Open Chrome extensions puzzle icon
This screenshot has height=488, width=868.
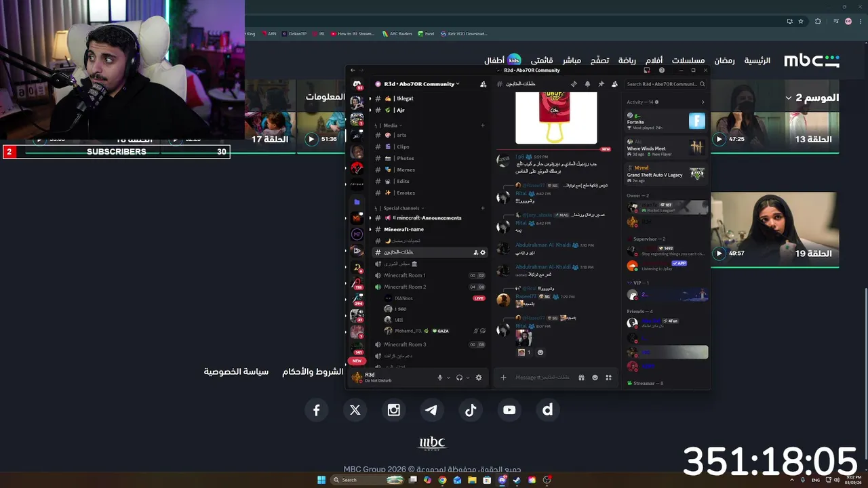tap(818, 21)
